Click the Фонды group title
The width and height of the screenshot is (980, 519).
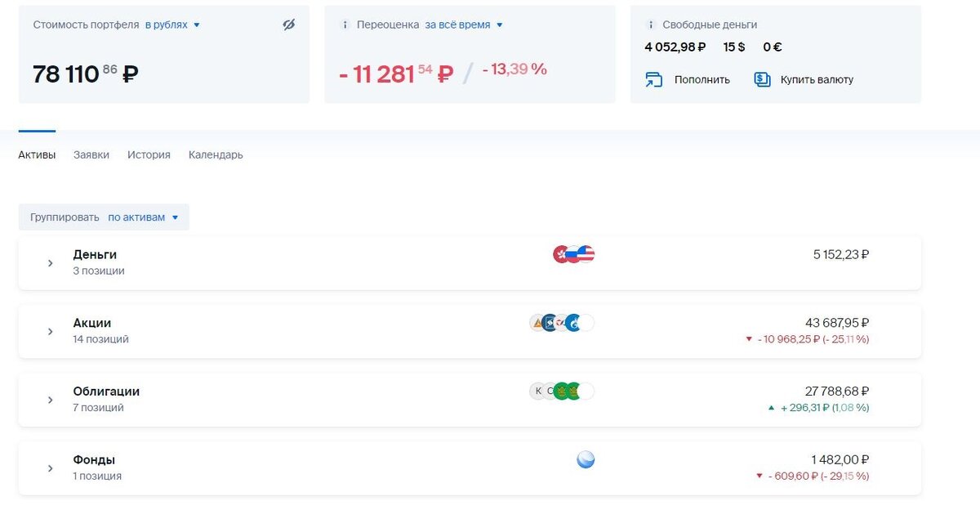[94, 459]
